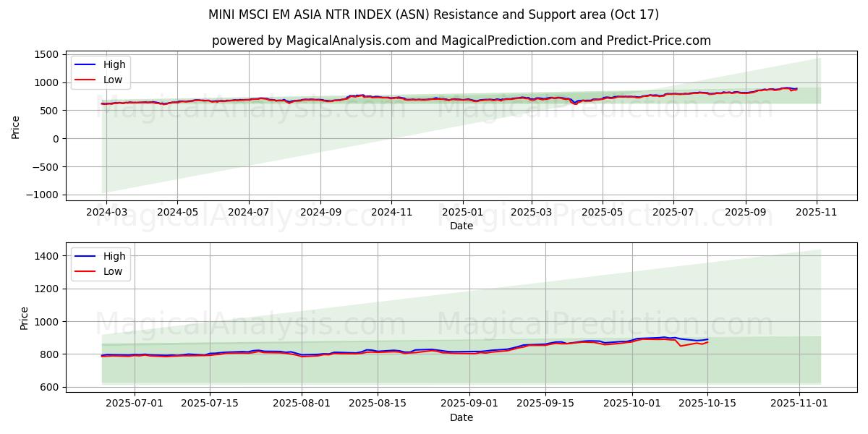Image resolution: width=868 pixels, height=434 pixels.
Task: Select the 'High' label in the bottom chart legend
Action: (114, 256)
